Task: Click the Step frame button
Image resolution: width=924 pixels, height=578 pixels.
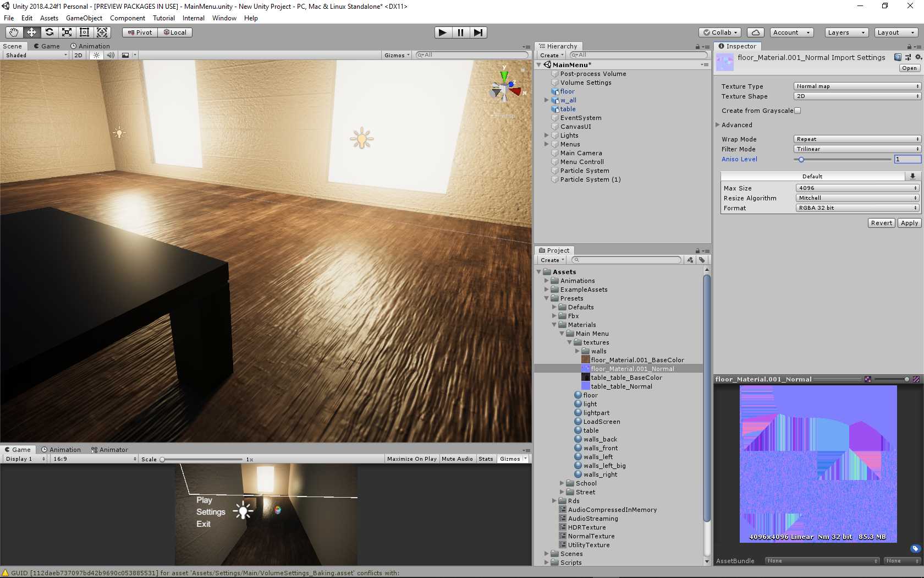Action: (478, 32)
